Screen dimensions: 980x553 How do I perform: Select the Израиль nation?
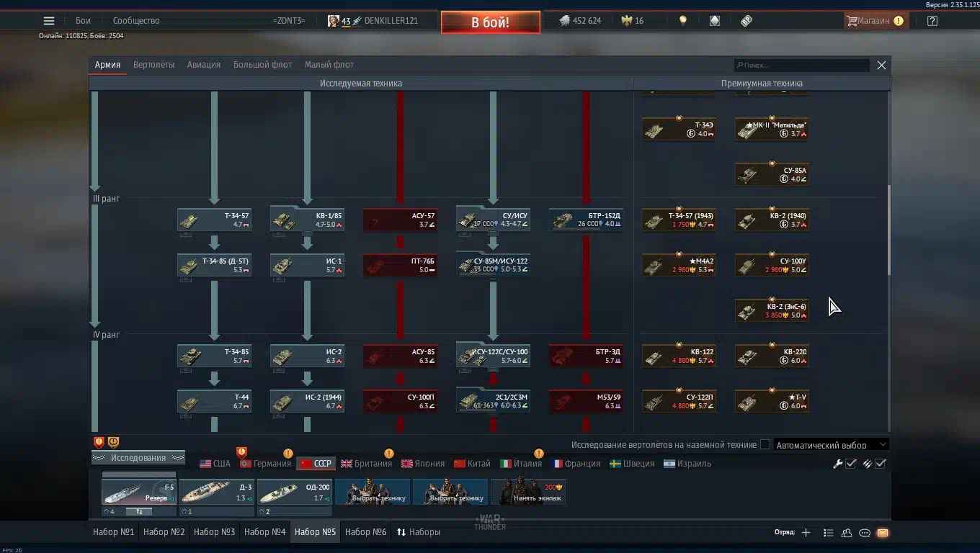pyautogui.click(x=687, y=464)
